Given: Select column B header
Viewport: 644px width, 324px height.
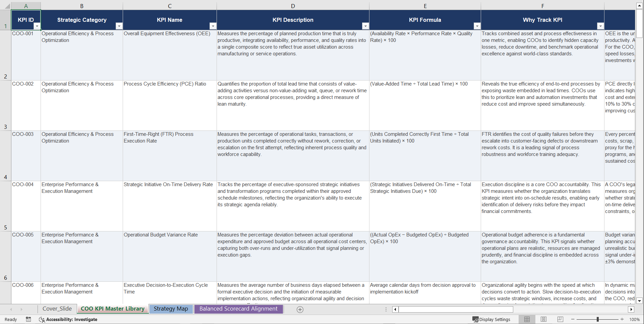Looking at the screenshot, I should 82,6.
